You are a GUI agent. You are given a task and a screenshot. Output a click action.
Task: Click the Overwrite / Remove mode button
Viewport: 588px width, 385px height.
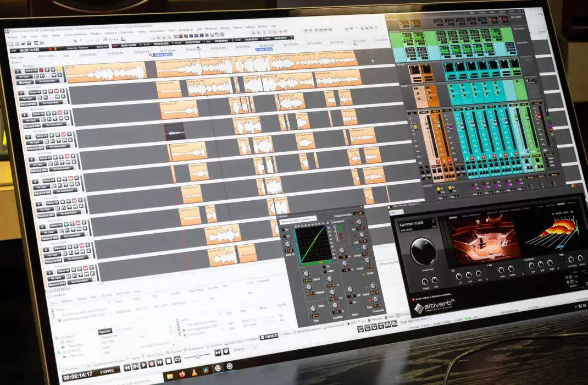click(x=77, y=48)
